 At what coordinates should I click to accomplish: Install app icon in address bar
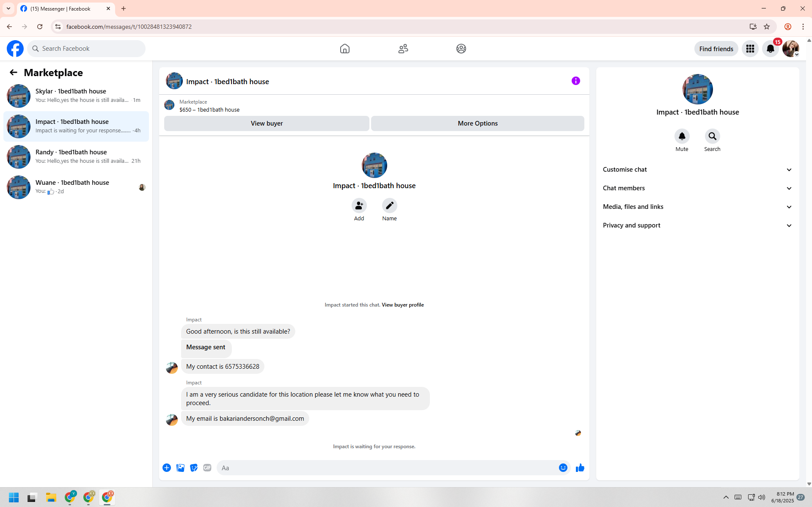click(753, 27)
